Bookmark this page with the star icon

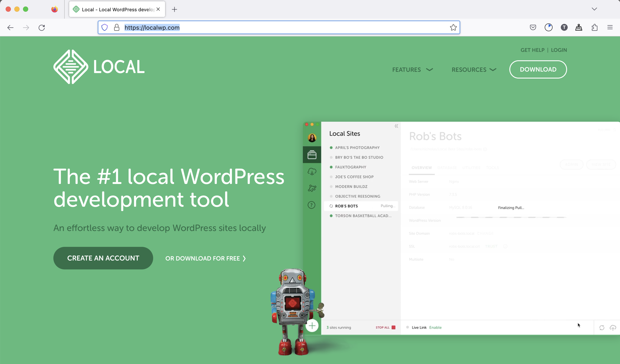453,27
